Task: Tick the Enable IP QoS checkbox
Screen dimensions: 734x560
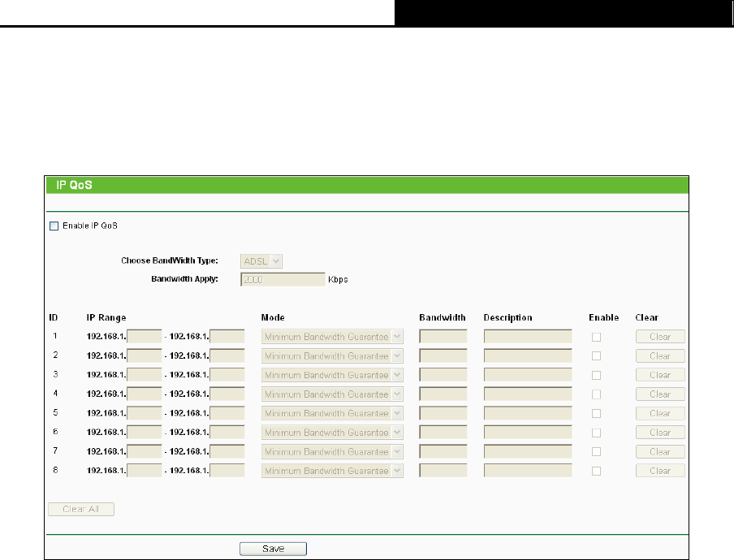Action: [54, 226]
